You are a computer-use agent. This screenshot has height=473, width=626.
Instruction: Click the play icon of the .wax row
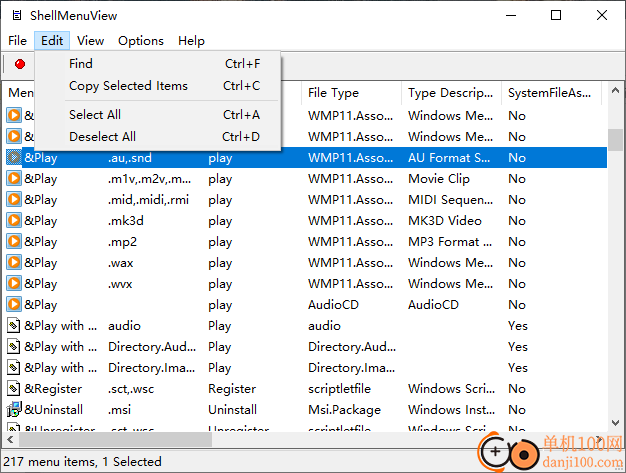tap(14, 263)
